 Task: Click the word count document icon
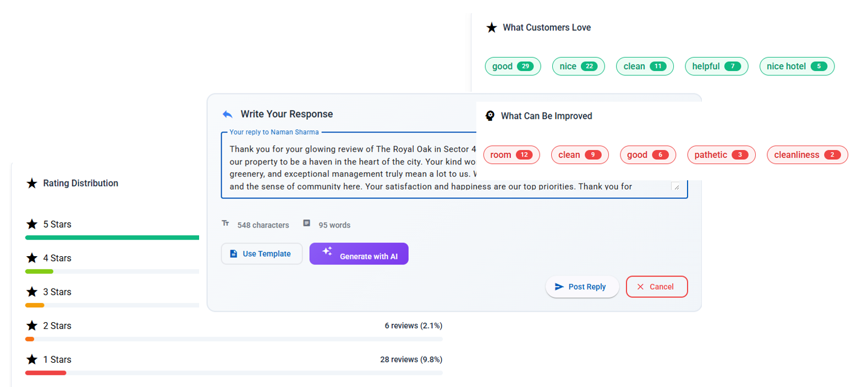click(x=306, y=223)
